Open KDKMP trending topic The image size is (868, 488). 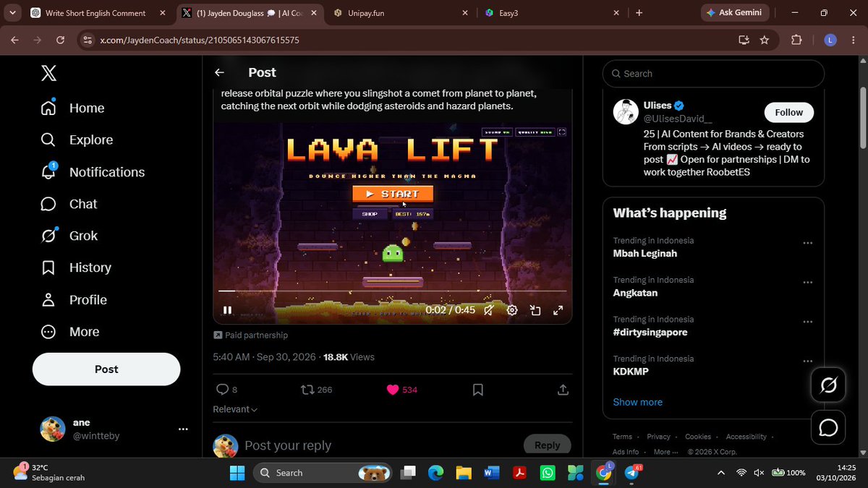(631, 372)
